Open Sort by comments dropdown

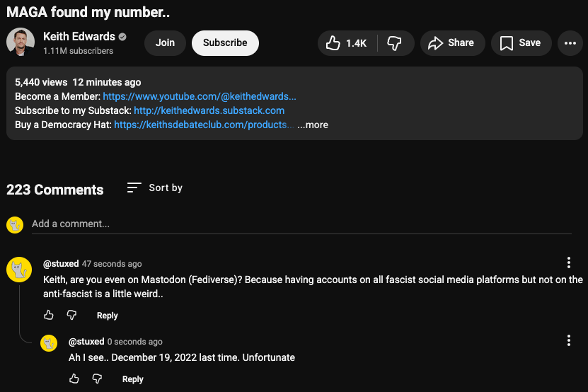click(155, 188)
